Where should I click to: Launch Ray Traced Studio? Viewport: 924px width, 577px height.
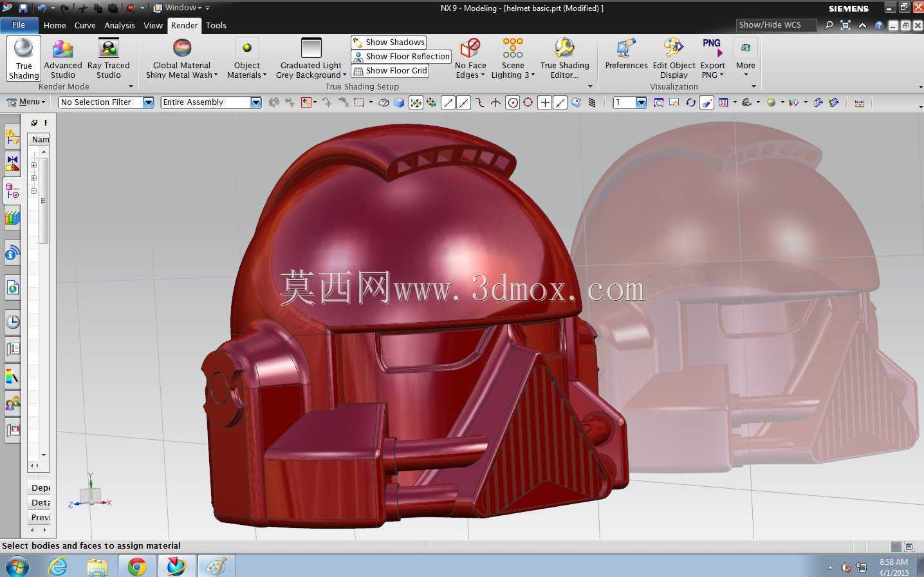[x=109, y=58]
